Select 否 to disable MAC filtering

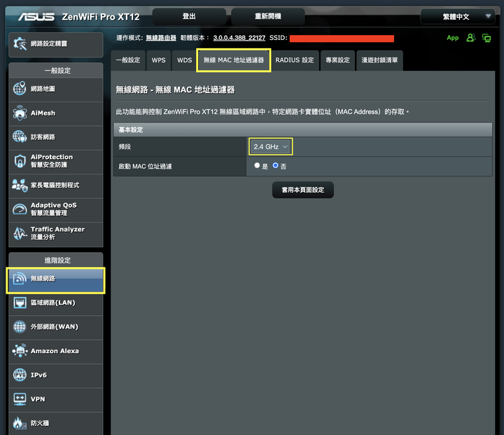pos(275,165)
